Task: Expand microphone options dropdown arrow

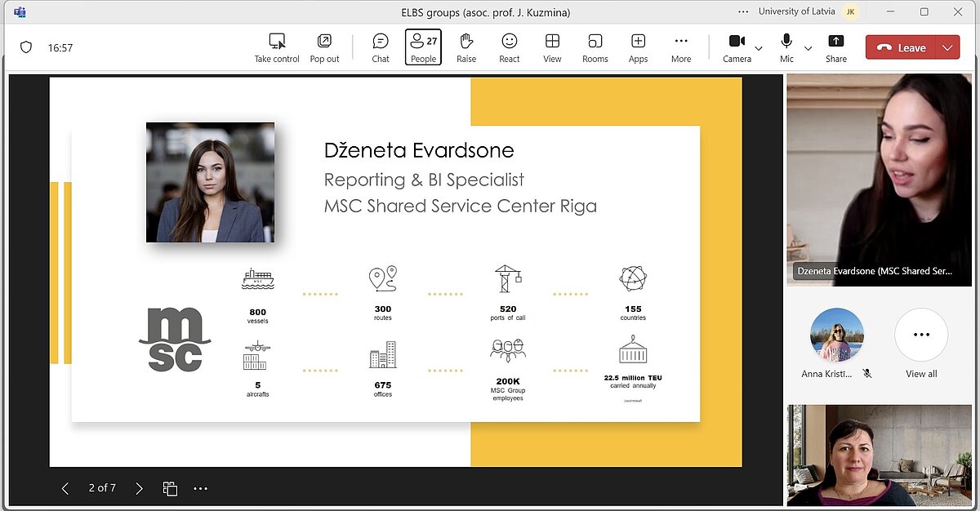Action: pyautogui.click(x=808, y=48)
